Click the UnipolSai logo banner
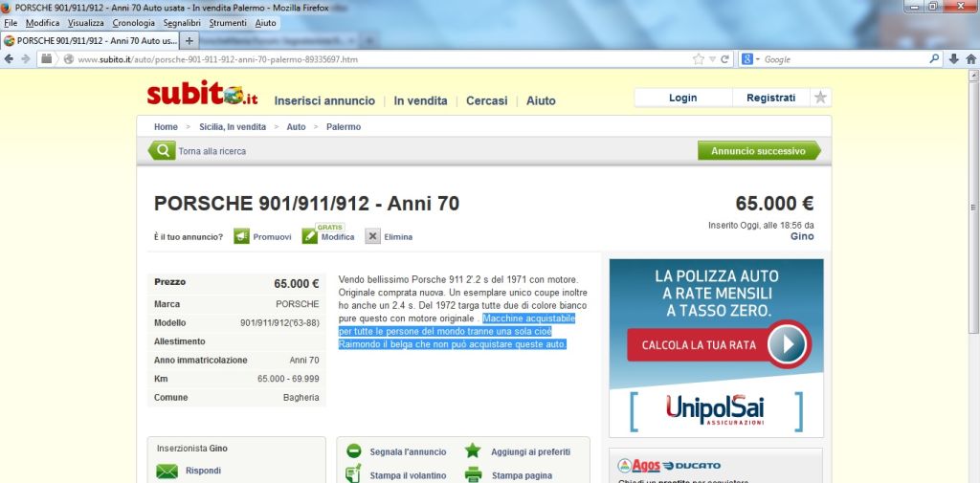Viewport: 980px width, 483px height. (716, 411)
